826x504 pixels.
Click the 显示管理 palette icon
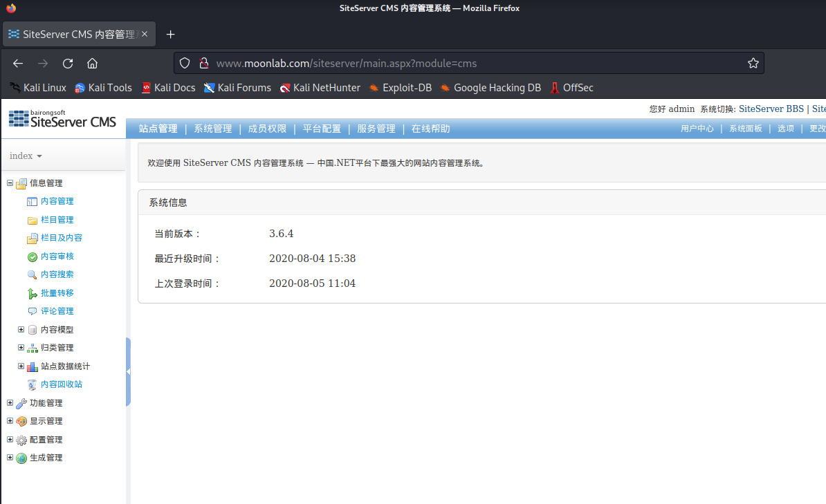tap(21, 421)
